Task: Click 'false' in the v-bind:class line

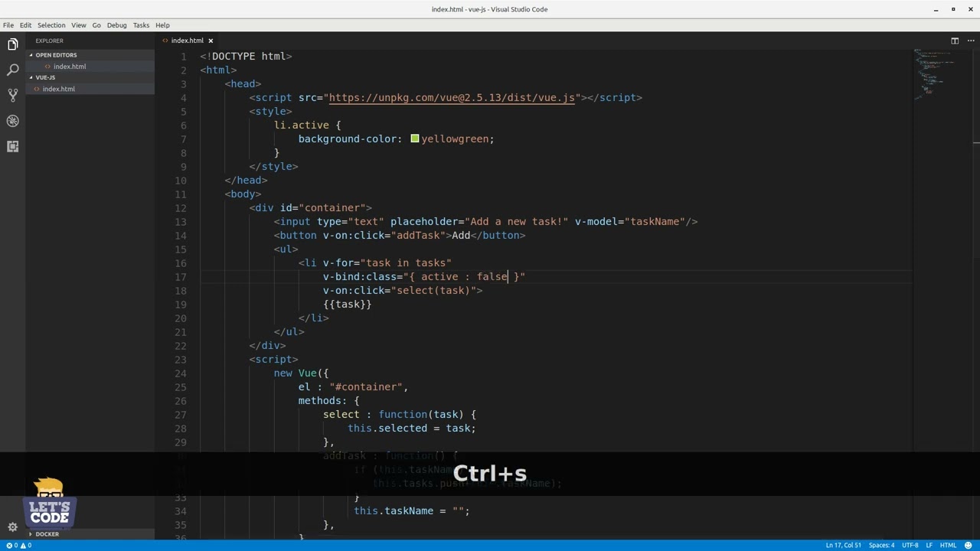Action: coord(492,276)
